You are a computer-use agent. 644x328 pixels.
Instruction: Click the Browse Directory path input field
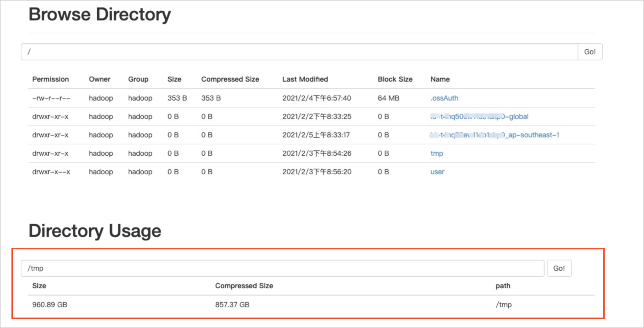point(299,52)
